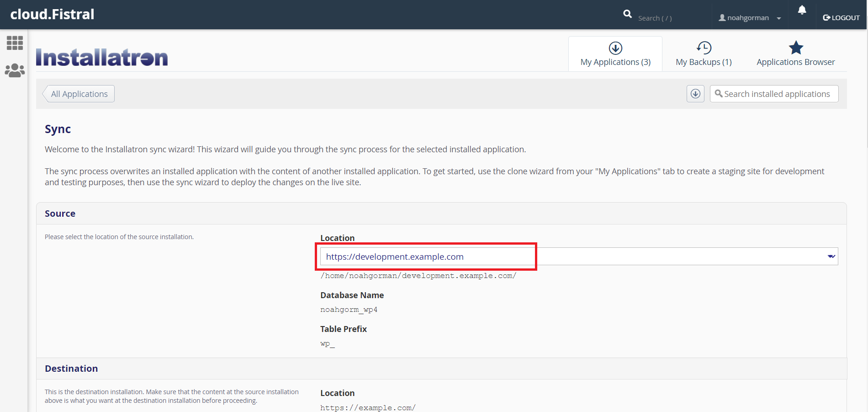
Task: Click the cloud.Fistral logo
Action: click(52, 15)
